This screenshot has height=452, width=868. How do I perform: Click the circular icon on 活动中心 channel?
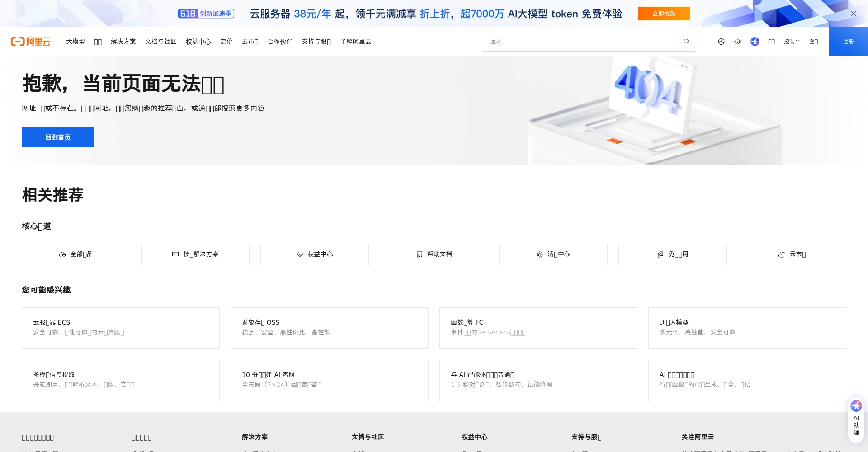coord(539,254)
